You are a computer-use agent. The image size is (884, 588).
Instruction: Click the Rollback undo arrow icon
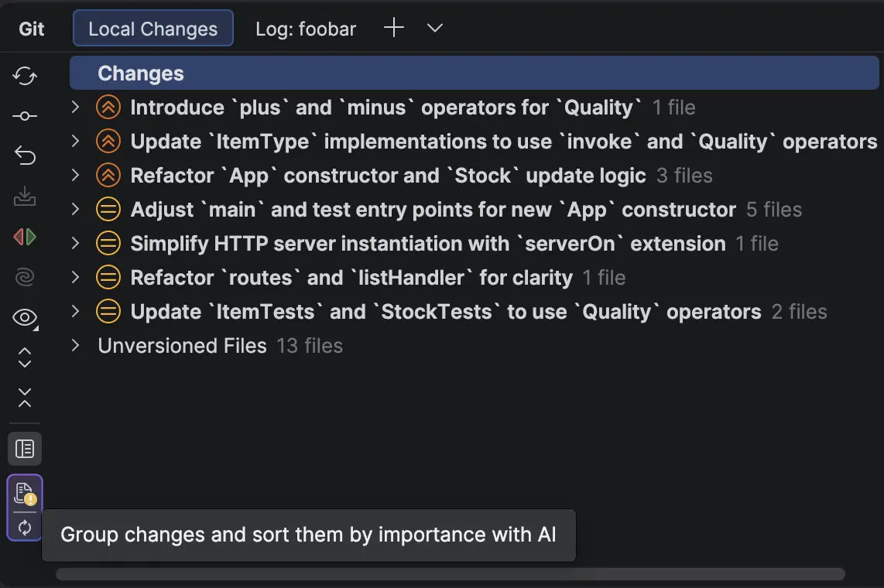pos(25,156)
